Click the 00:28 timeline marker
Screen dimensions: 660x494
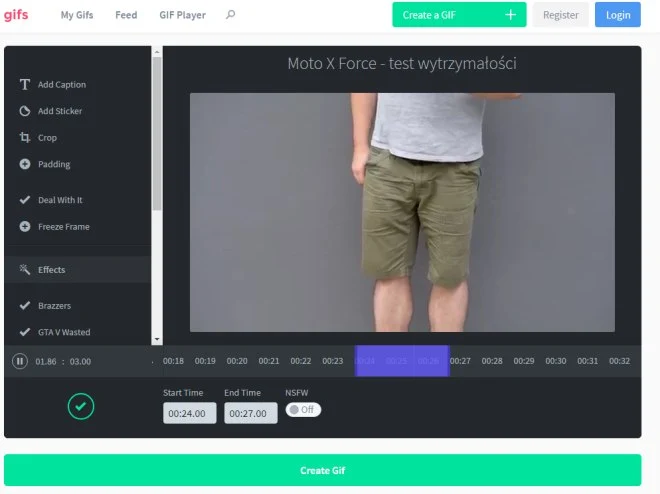[x=492, y=361]
